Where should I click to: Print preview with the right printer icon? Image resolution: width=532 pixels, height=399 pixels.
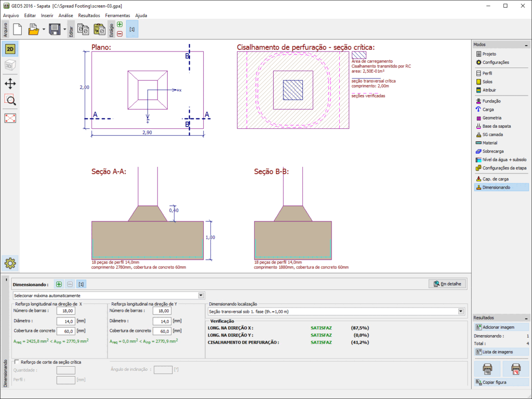pos(515,368)
